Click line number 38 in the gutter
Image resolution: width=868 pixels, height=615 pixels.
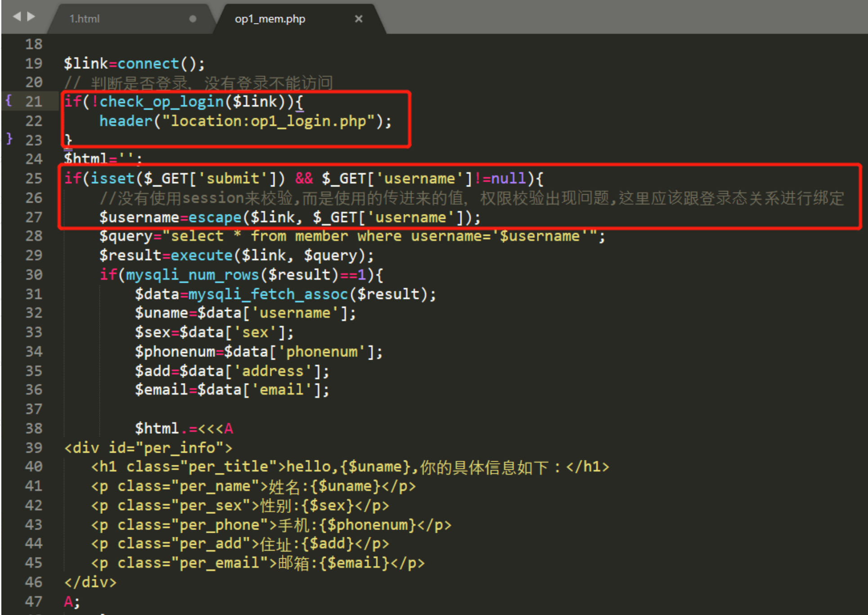(34, 428)
